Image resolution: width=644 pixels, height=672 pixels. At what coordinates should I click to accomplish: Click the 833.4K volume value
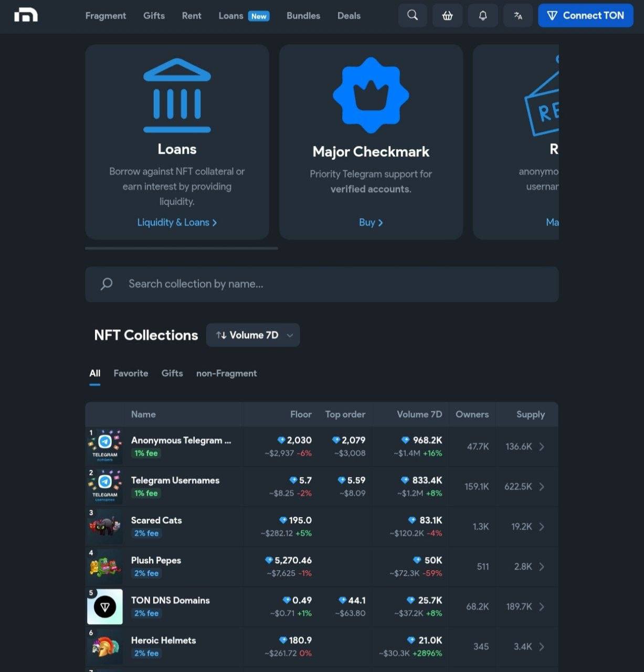pos(427,480)
